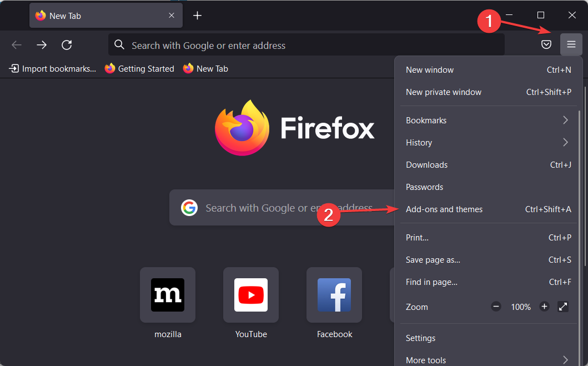This screenshot has height=366, width=588.
Task: Select the New Tab browser tab
Action: (x=105, y=16)
